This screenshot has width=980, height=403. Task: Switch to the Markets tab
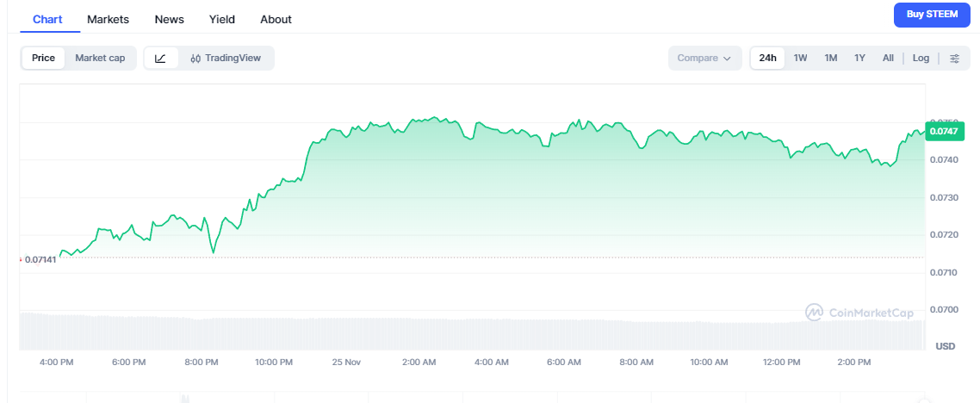click(x=109, y=19)
